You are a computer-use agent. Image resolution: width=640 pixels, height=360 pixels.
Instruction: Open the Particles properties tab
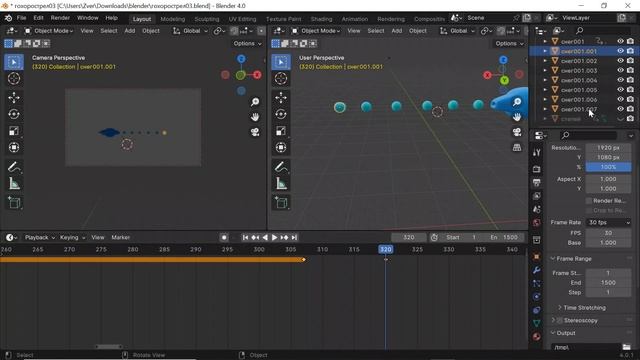(x=537, y=283)
